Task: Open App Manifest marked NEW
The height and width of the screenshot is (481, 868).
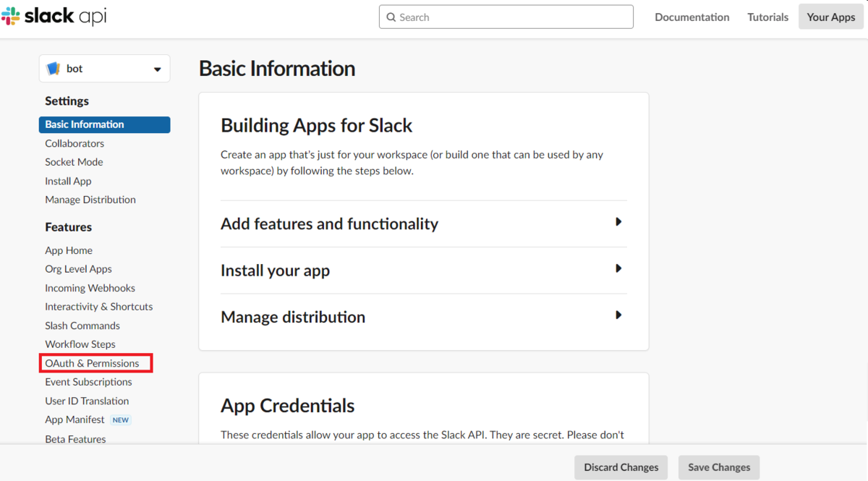Action: point(75,420)
